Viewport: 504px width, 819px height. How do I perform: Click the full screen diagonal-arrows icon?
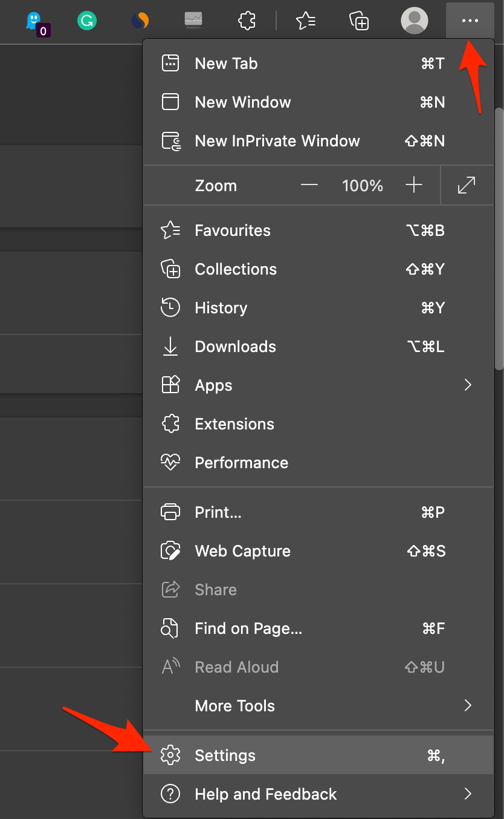pyautogui.click(x=466, y=185)
